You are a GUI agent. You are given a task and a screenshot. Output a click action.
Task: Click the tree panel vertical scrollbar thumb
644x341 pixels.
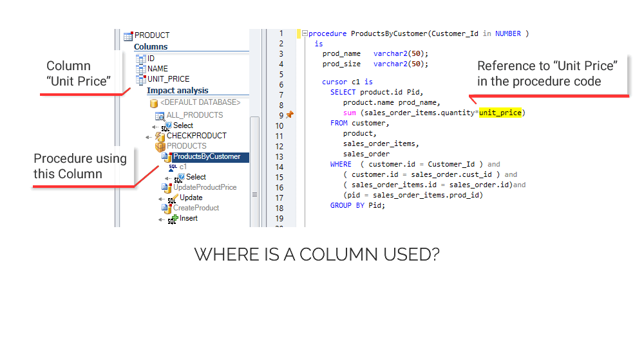click(x=254, y=193)
